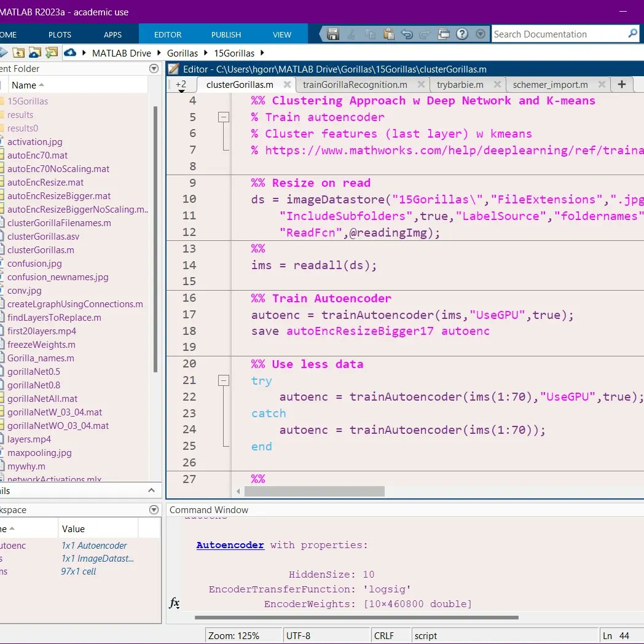Open Help via the question mark icon

(x=462, y=34)
